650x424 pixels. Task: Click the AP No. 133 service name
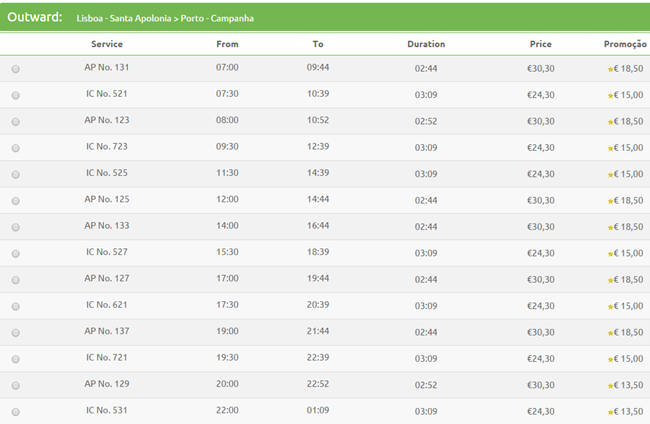click(x=107, y=225)
